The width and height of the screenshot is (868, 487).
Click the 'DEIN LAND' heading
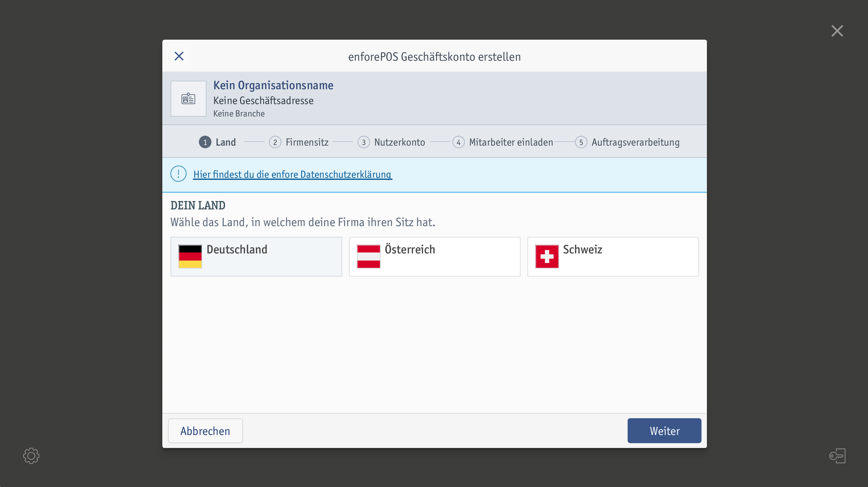[198, 205]
